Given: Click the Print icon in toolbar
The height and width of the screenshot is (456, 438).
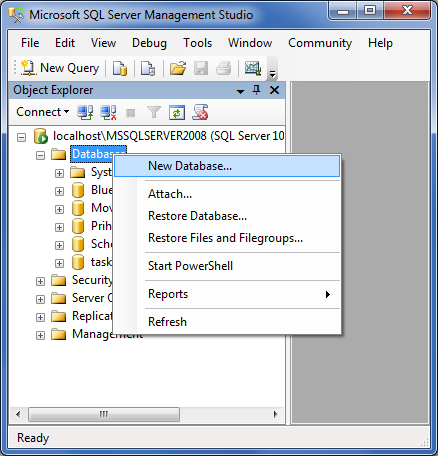Looking at the screenshot, I should point(224,68).
